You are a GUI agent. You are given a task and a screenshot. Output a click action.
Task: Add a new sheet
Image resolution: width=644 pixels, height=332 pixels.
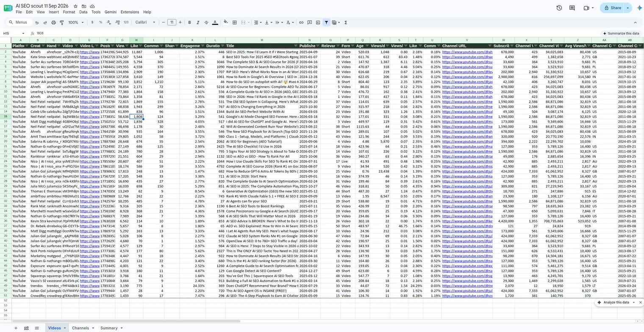click(16, 328)
